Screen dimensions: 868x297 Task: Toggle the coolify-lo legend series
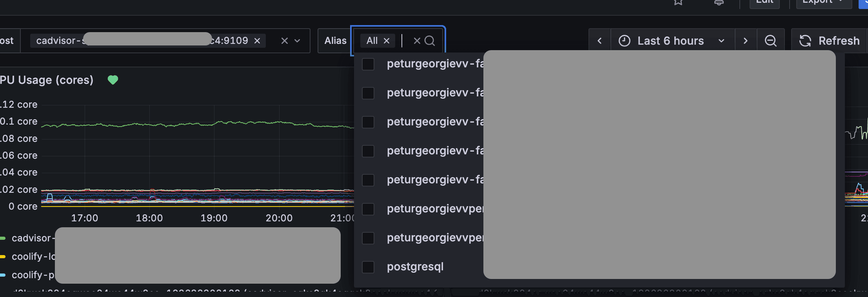(33, 257)
